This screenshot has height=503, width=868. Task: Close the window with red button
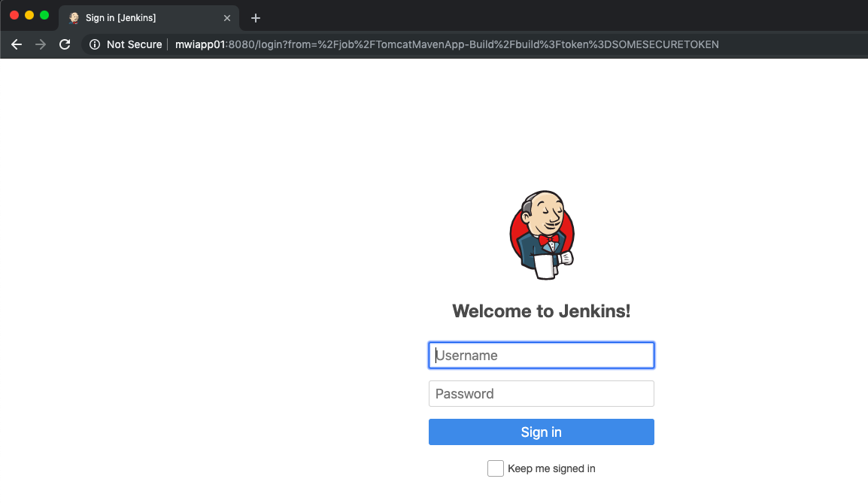click(14, 16)
